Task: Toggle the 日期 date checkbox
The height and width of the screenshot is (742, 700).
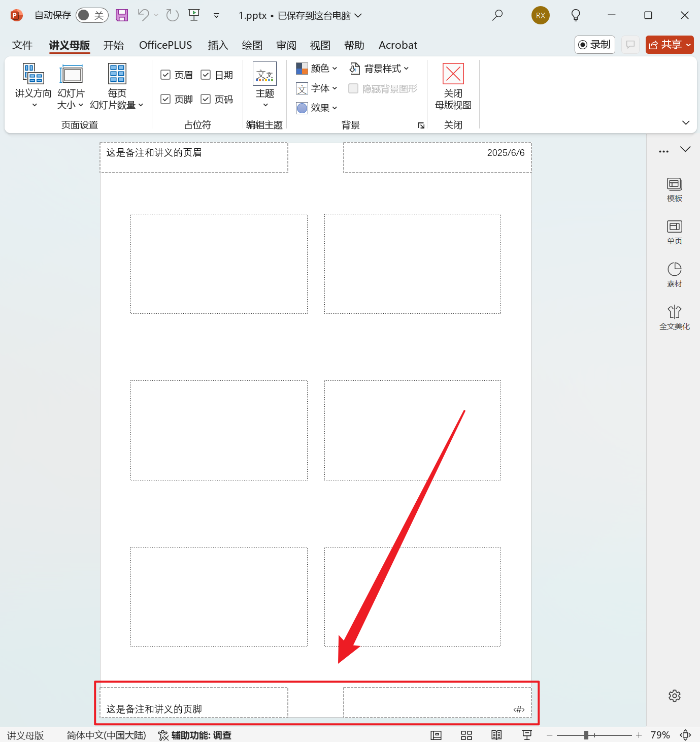Action: click(x=206, y=75)
